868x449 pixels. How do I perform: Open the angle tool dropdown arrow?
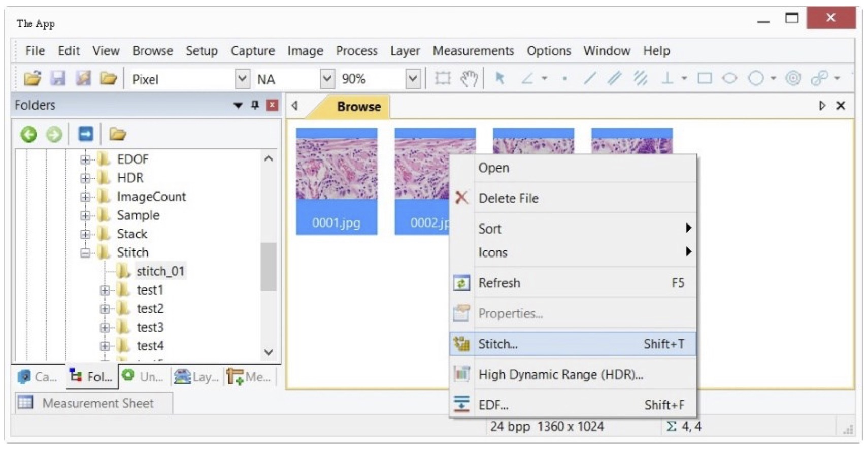pyautogui.click(x=544, y=79)
